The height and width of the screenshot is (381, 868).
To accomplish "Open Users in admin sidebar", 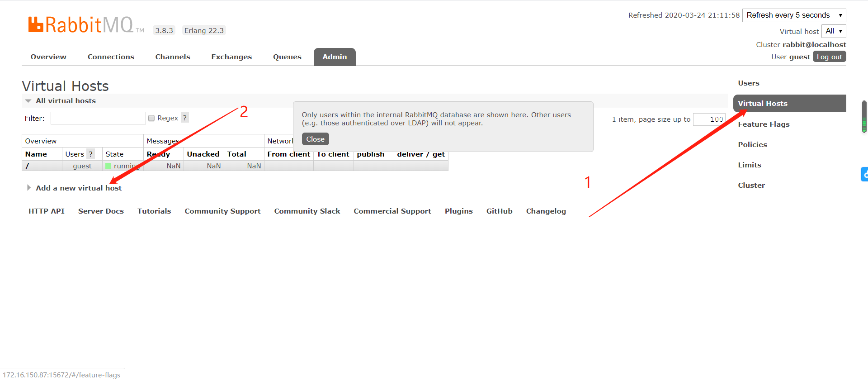I will click(749, 83).
